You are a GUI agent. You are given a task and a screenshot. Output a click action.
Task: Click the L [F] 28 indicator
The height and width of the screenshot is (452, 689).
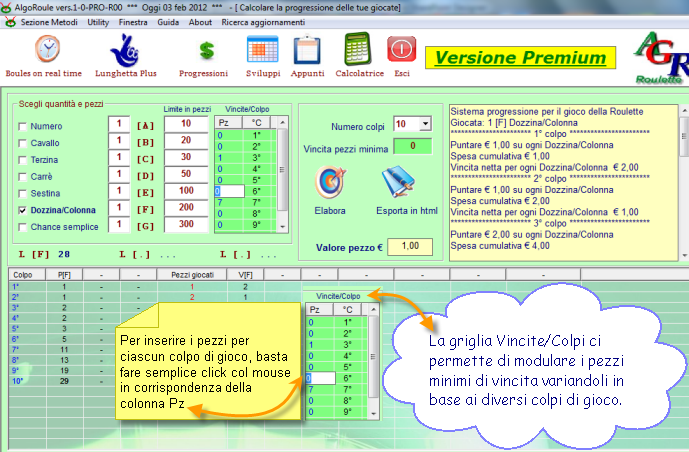pos(44,254)
